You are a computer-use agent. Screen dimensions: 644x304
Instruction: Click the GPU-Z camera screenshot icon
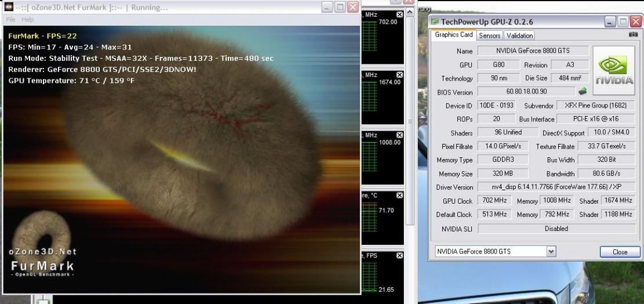coord(633,34)
